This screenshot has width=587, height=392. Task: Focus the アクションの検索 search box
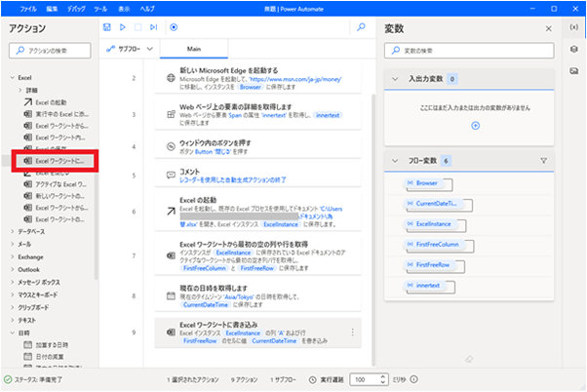(x=50, y=51)
